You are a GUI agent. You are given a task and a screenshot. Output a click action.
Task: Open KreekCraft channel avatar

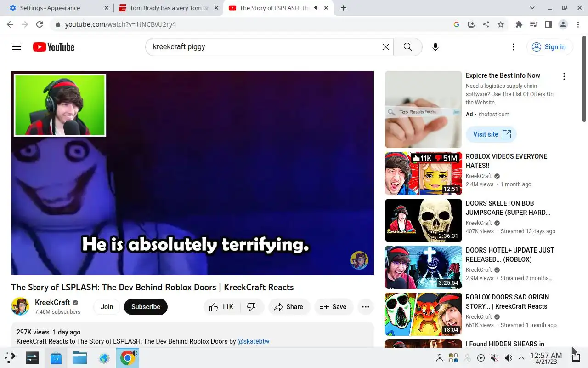pyautogui.click(x=20, y=306)
